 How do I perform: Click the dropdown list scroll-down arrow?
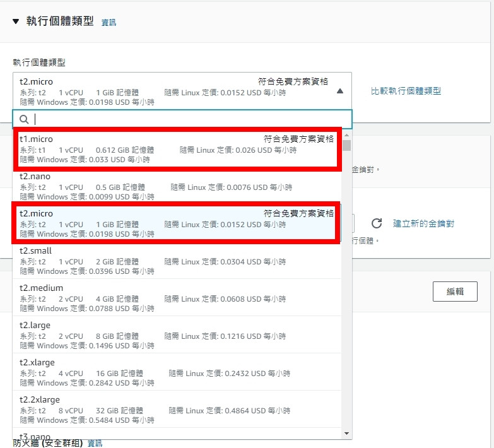click(346, 433)
